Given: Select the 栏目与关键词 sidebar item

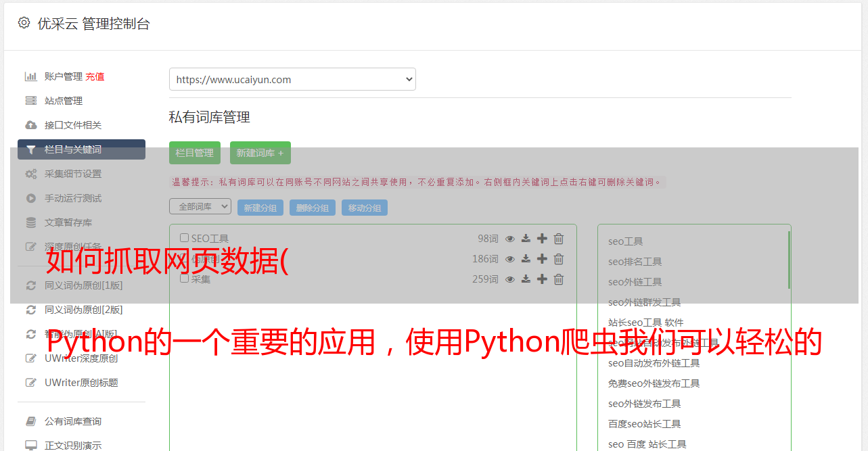Looking at the screenshot, I should pyautogui.click(x=81, y=149).
